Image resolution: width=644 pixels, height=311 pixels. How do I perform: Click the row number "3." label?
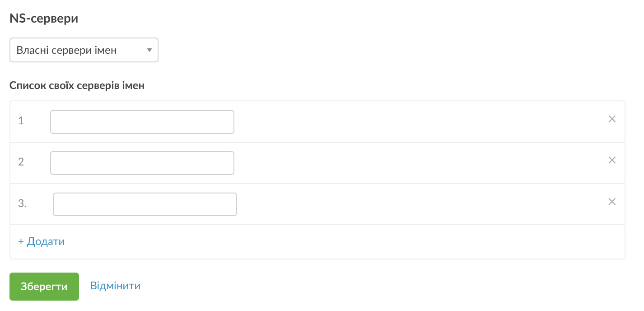coord(23,203)
